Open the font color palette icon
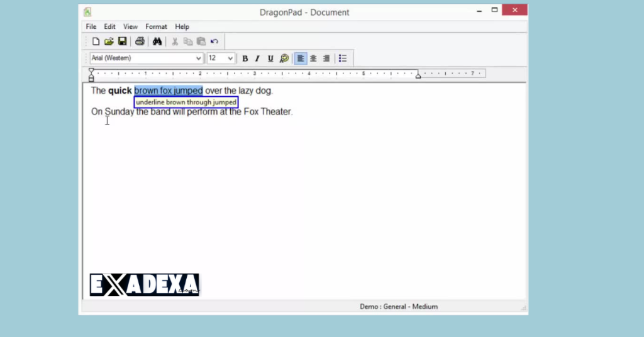The image size is (644, 337). click(x=284, y=58)
